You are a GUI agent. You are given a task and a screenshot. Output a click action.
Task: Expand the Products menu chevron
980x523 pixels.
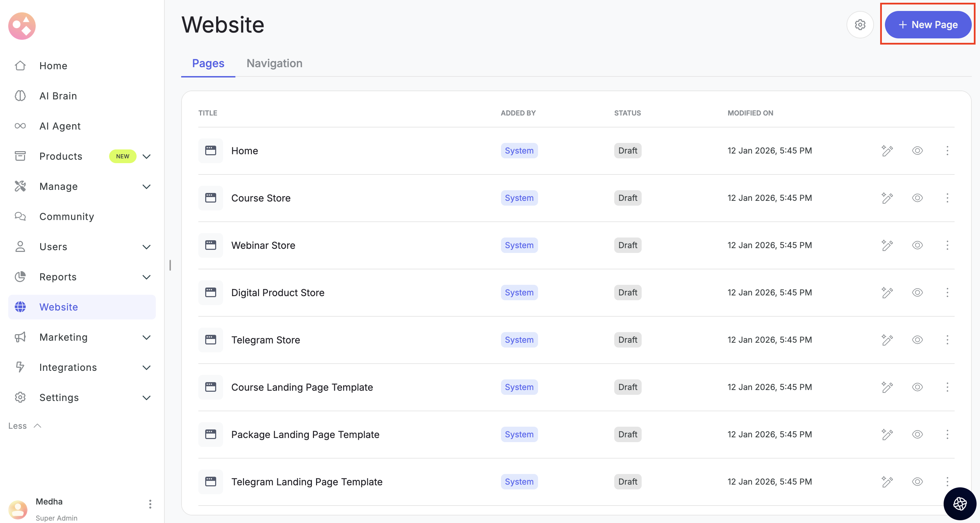147,157
